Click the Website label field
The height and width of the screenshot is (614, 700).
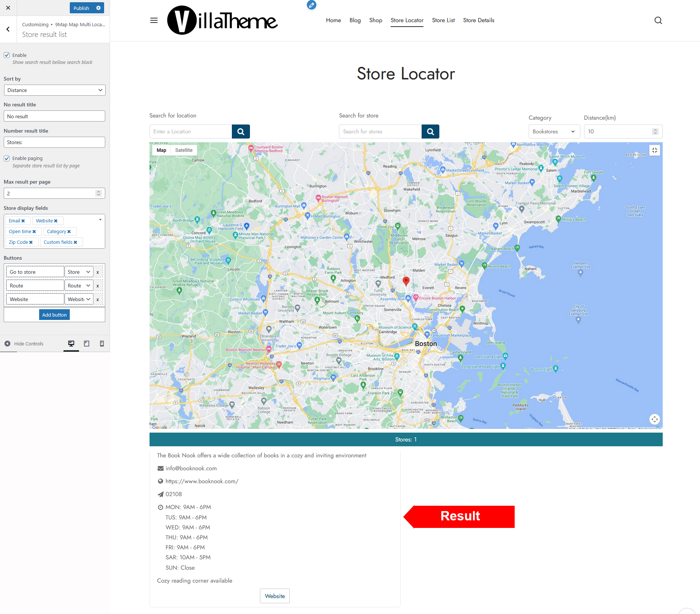tap(35, 299)
